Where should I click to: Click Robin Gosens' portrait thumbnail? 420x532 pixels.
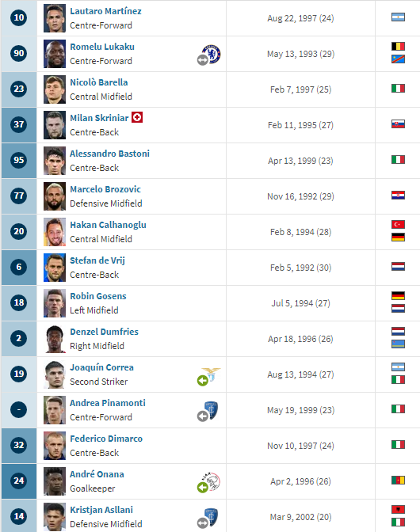pyautogui.click(x=55, y=303)
